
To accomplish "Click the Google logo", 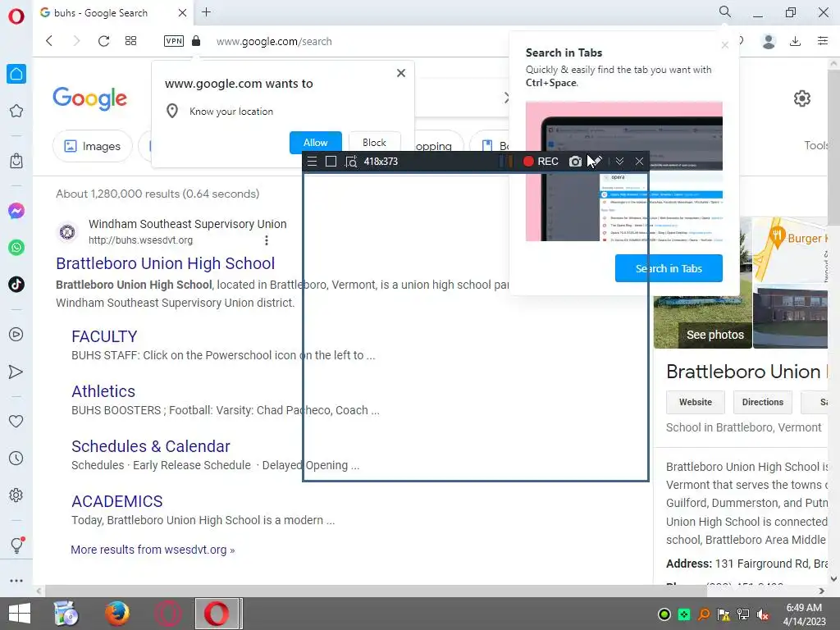I will click(x=90, y=98).
